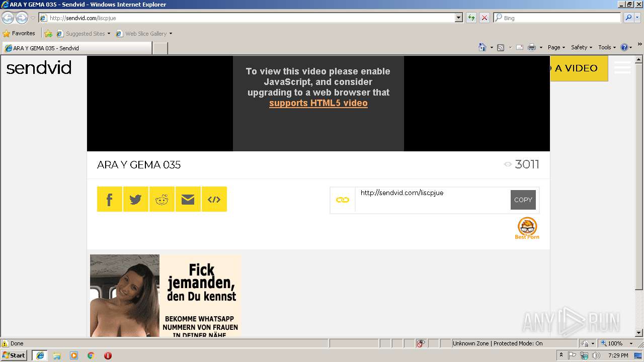This screenshot has height=362, width=644.
Task: Click the volume speaker tray icon
Action: click(596, 355)
